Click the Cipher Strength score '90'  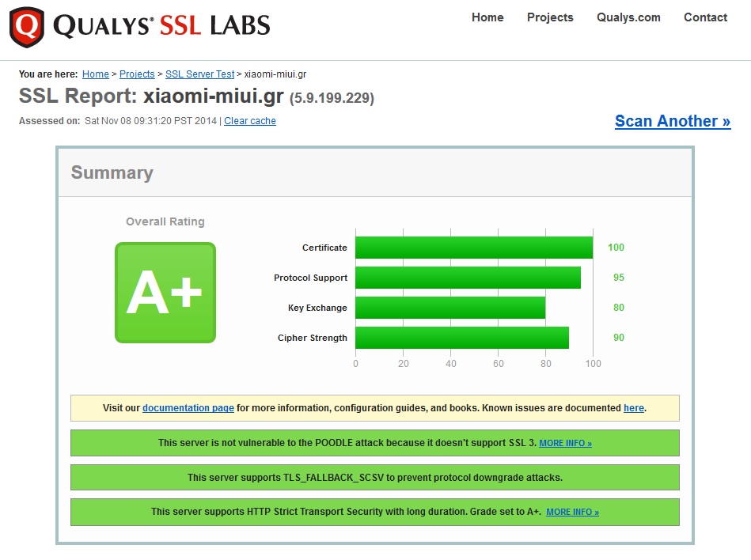pyautogui.click(x=619, y=338)
